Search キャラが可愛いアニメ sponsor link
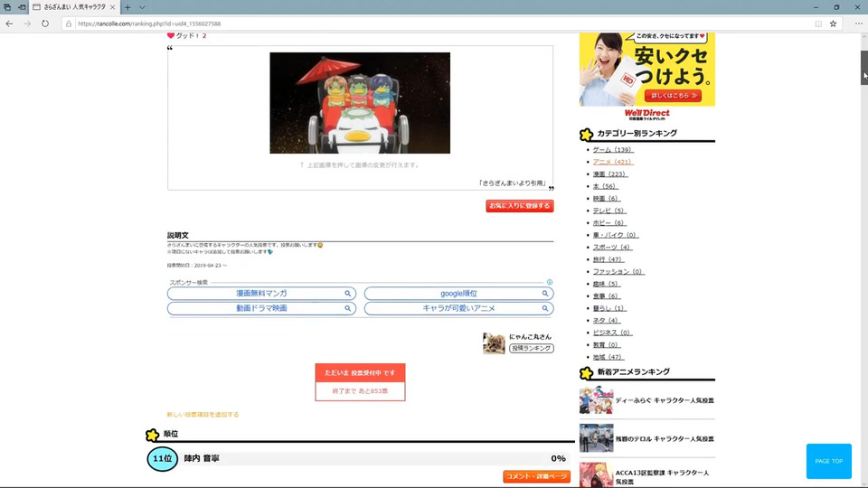 pos(458,308)
